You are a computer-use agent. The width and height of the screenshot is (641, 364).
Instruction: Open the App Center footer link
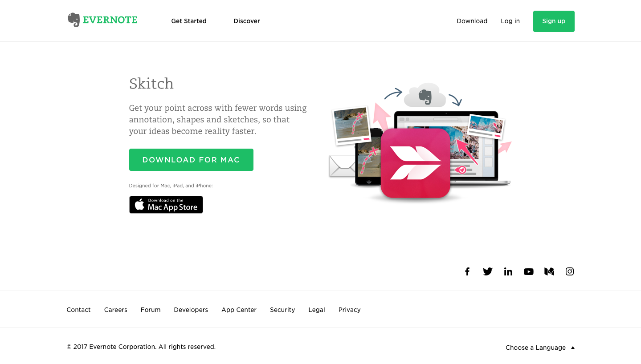coord(239,310)
